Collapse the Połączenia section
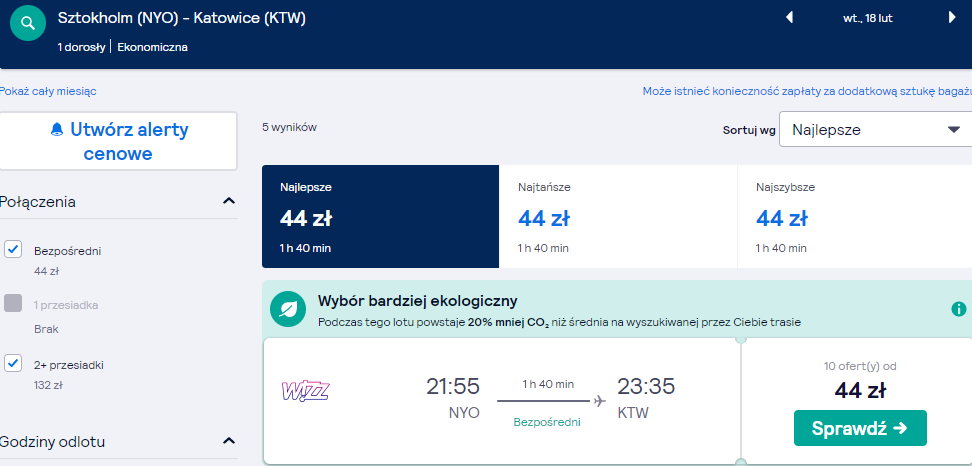The width and height of the screenshot is (972, 466). pos(229,201)
